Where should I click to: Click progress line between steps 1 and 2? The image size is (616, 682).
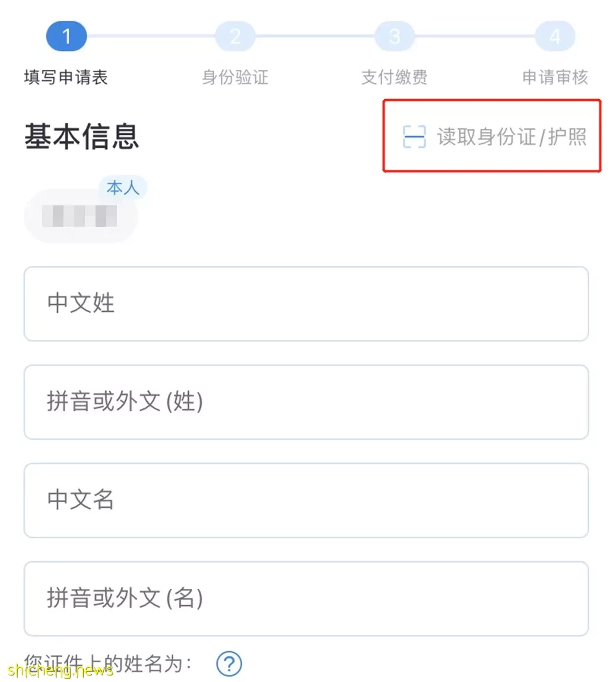tap(151, 36)
